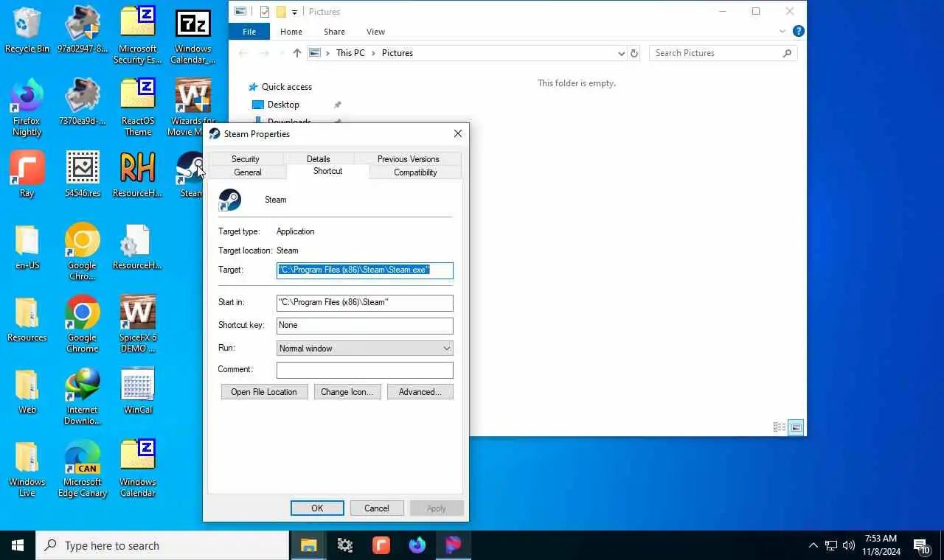
Task: Open Settings gear in the taskbar
Action: click(344, 545)
